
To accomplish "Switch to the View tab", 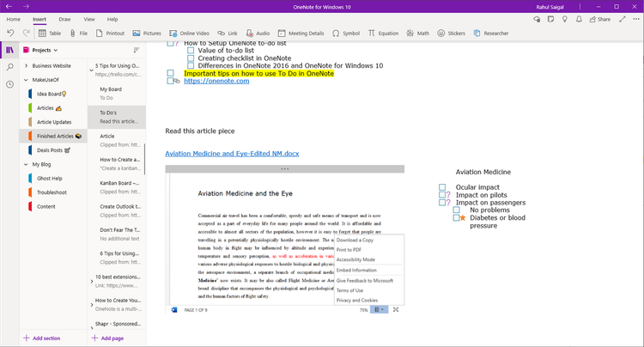I will coord(89,19).
